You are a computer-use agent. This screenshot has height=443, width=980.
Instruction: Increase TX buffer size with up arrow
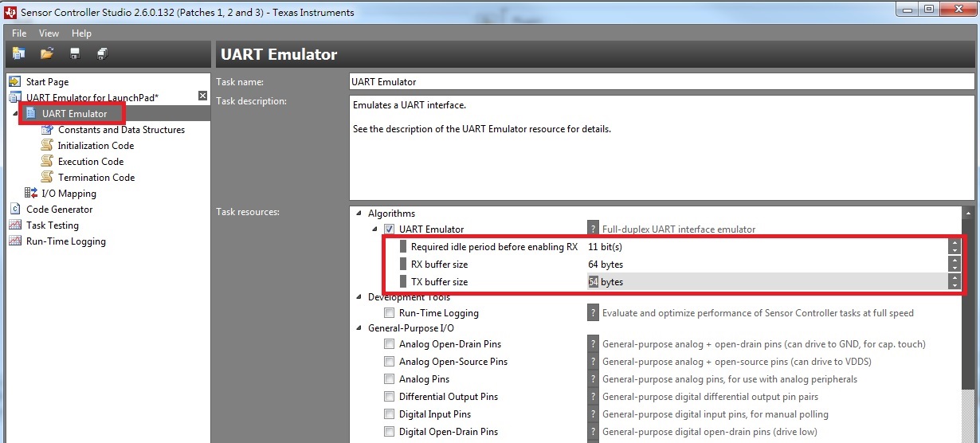(x=954, y=278)
